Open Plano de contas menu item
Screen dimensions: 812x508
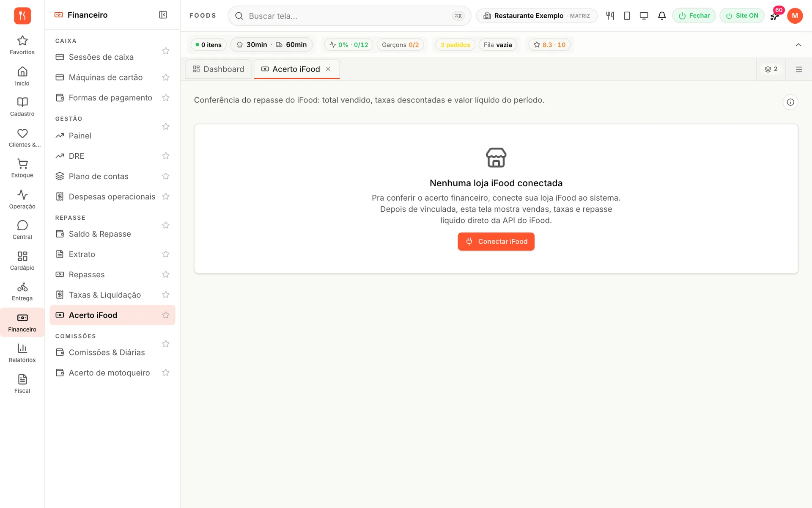click(x=112, y=176)
